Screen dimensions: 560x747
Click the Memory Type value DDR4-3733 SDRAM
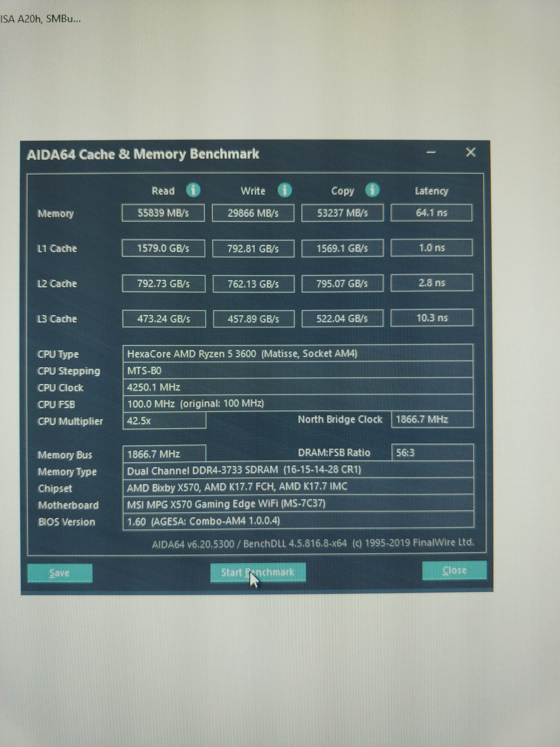298,470
